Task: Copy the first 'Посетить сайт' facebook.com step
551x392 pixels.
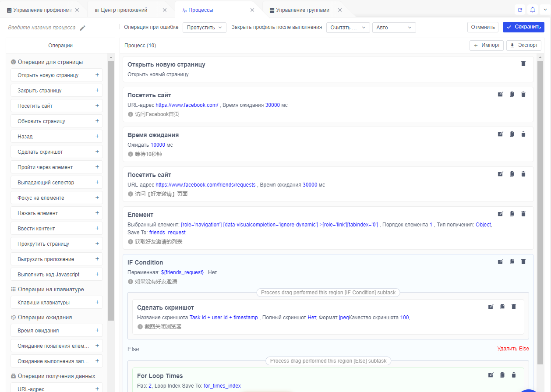Action: click(512, 94)
